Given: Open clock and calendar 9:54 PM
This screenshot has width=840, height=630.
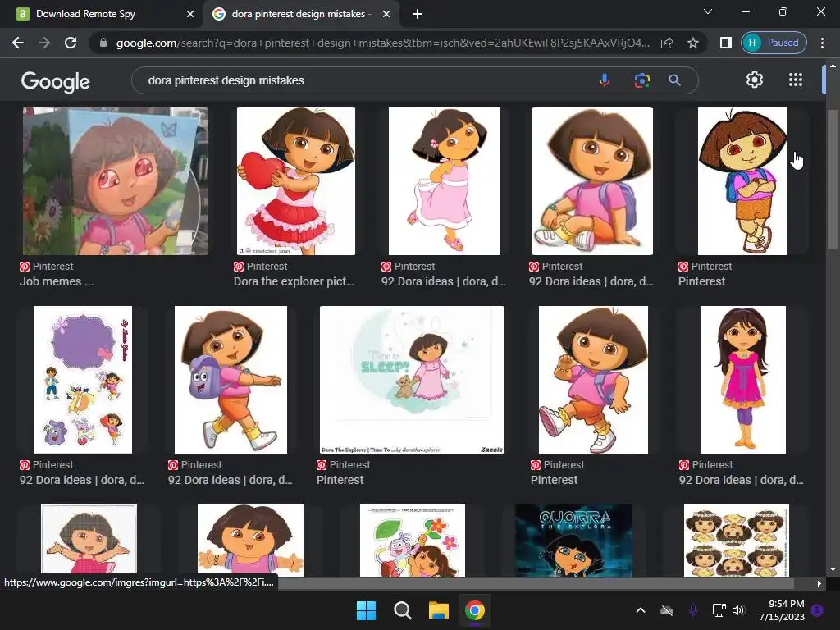Looking at the screenshot, I should point(782,610).
